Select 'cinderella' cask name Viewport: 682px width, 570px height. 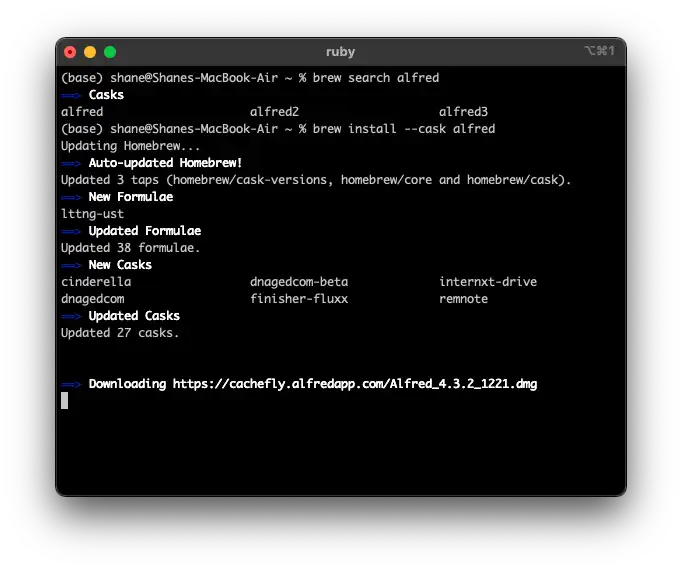click(x=96, y=282)
